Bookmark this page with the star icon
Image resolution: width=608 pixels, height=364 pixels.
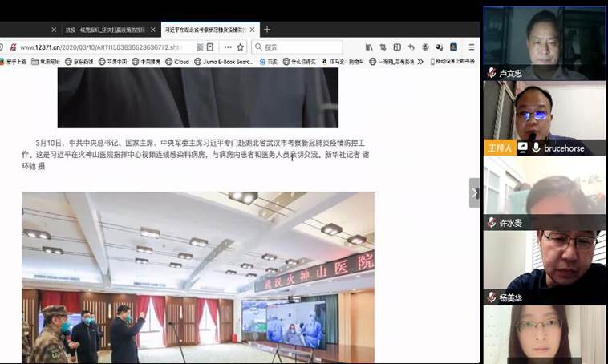241,47
